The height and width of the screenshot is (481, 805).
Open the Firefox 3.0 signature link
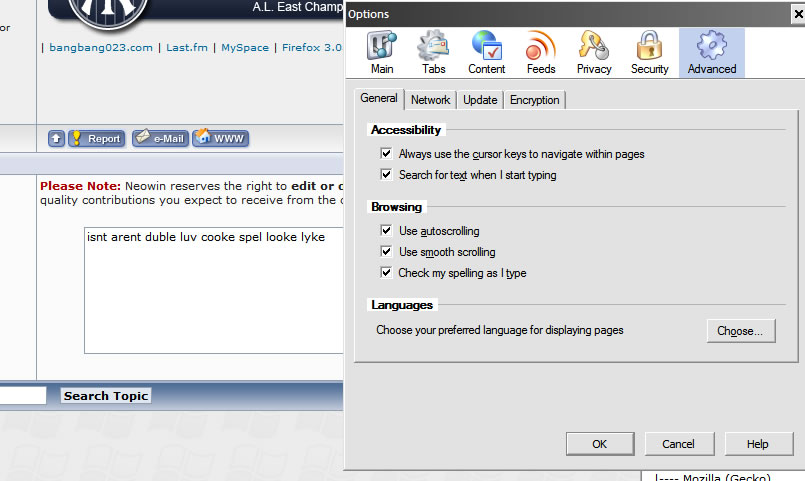pyautogui.click(x=312, y=47)
